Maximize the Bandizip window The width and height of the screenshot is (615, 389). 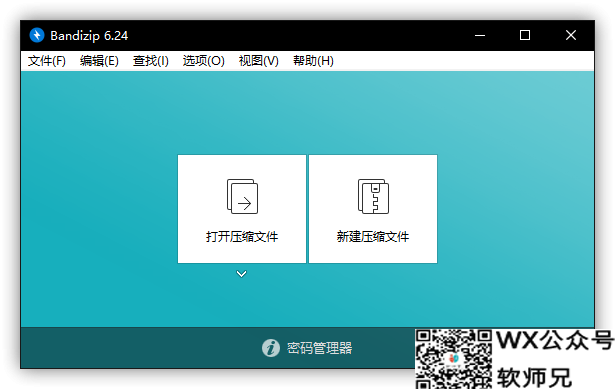[x=525, y=35]
